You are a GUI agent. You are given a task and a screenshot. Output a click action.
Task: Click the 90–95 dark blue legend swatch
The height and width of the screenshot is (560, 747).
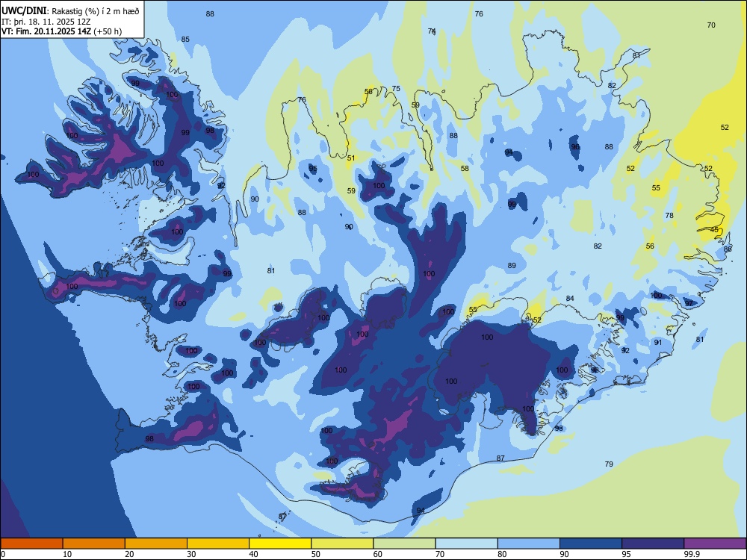point(591,544)
